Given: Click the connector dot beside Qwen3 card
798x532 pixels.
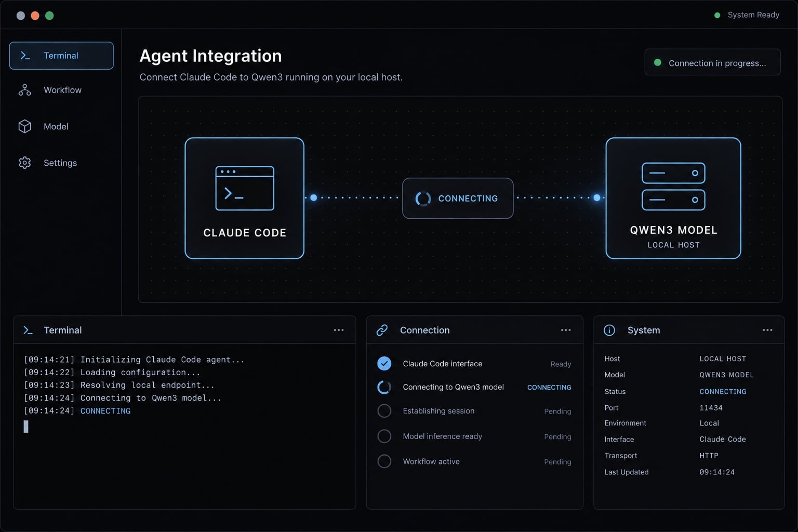Looking at the screenshot, I should [597, 197].
